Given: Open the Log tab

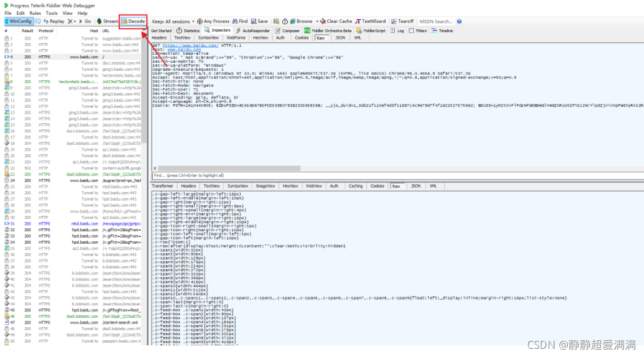Looking at the screenshot, I should pyautogui.click(x=397, y=31).
